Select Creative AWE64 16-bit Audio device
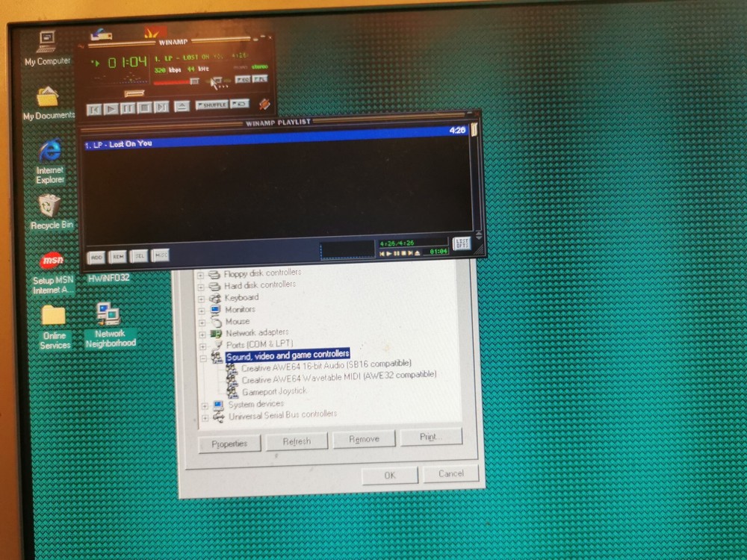The width and height of the screenshot is (747, 560). click(326, 365)
